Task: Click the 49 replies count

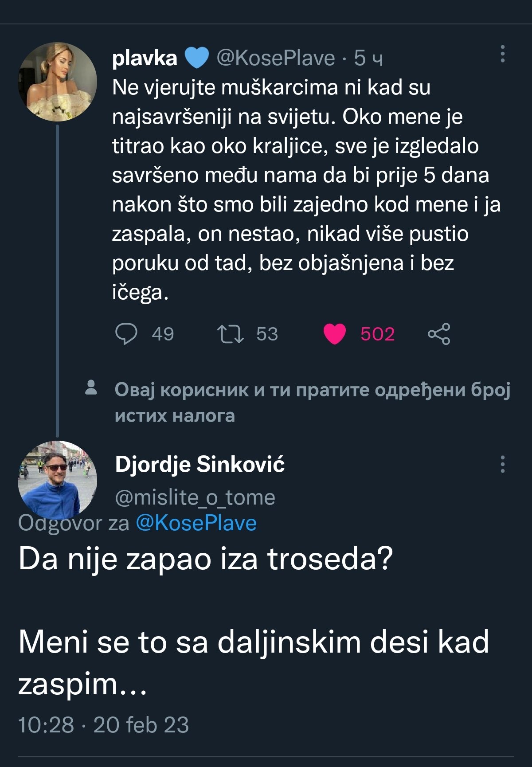Action: (163, 334)
